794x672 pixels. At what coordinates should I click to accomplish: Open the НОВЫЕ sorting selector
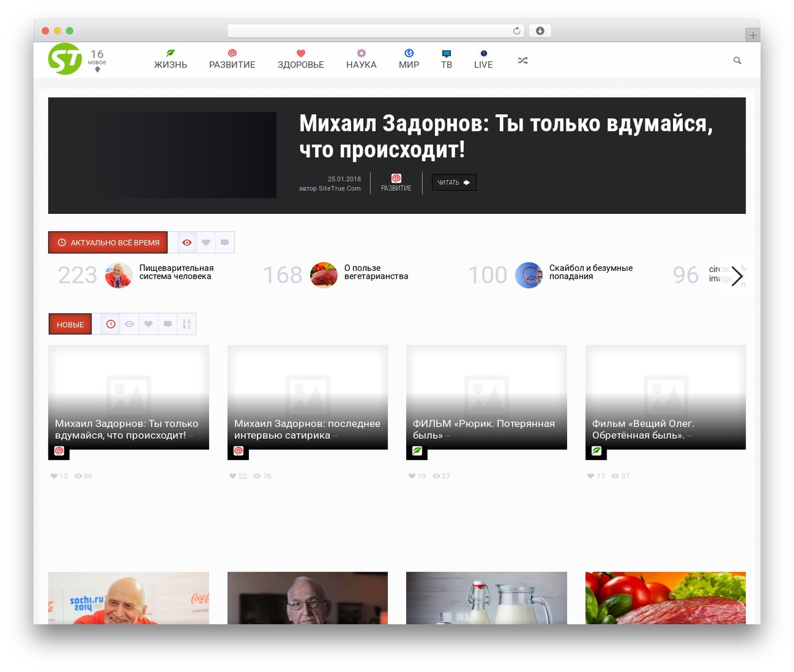click(70, 324)
